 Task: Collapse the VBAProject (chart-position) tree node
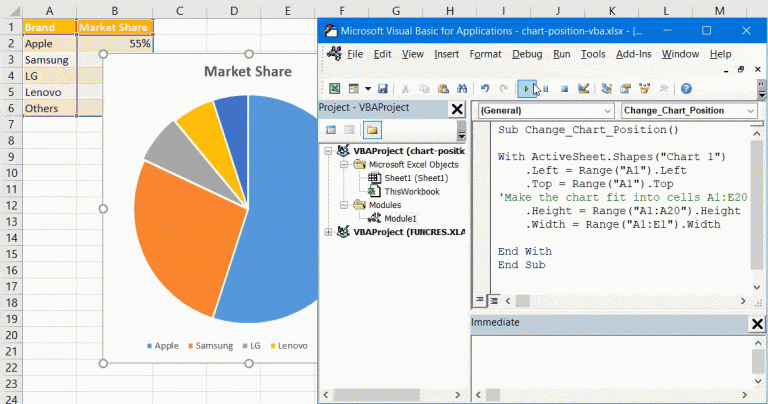(328, 151)
